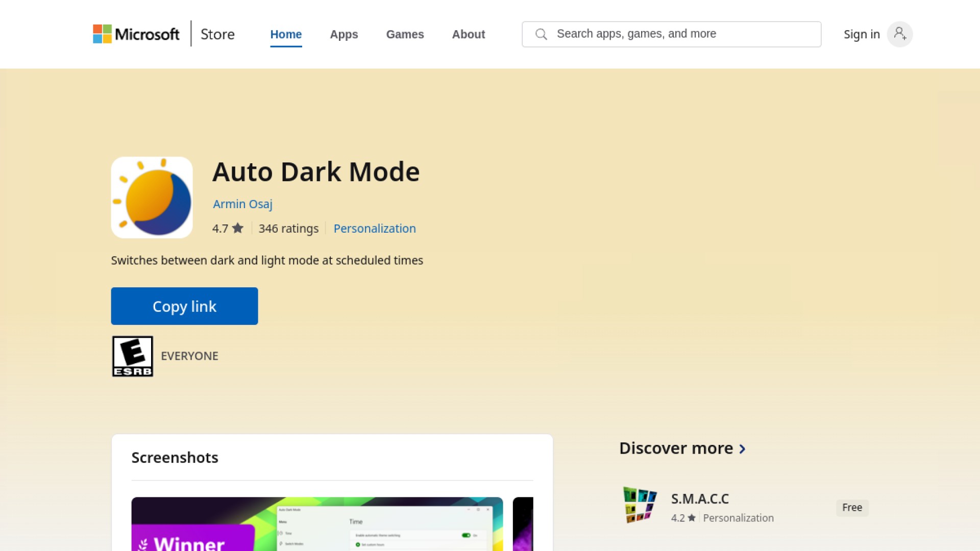This screenshot has height=551, width=980.
Task: Switch to the Games tab
Action: [x=405, y=34]
